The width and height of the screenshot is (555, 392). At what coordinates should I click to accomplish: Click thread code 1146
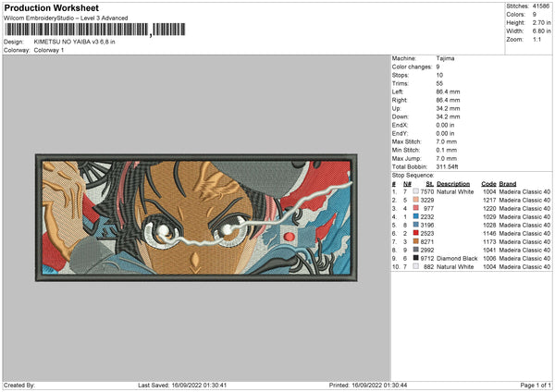click(489, 234)
